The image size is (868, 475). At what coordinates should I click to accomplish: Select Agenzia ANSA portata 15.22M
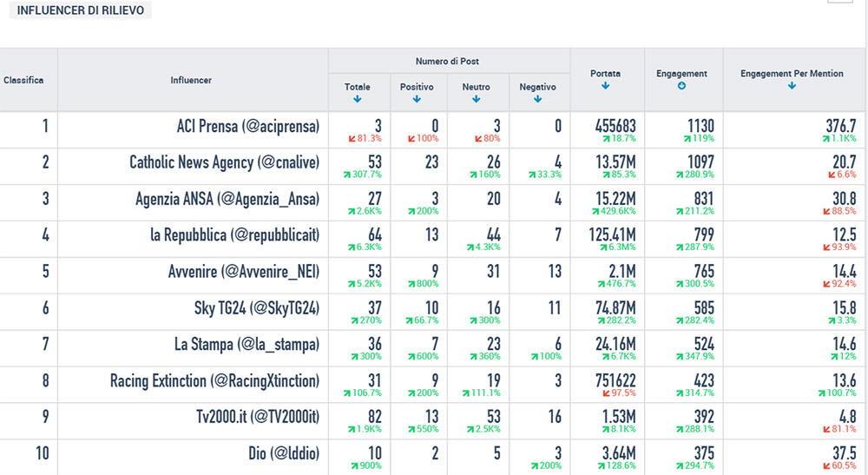click(615, 199)
